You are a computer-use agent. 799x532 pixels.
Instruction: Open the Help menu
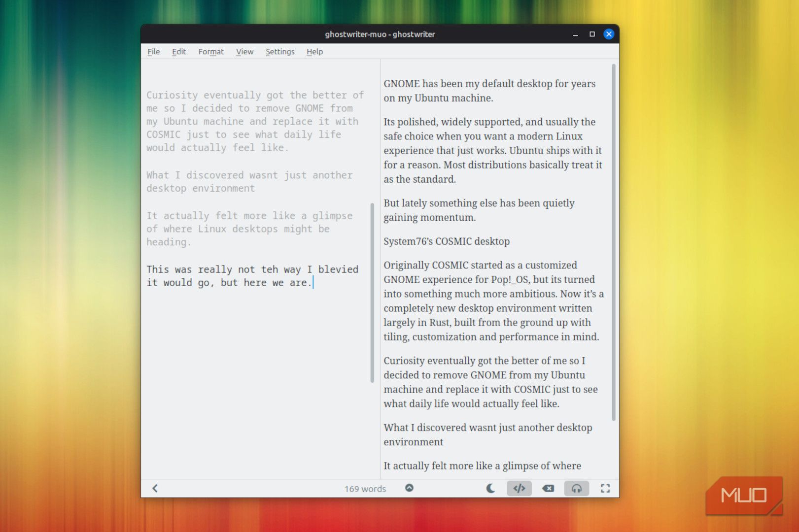314,52
